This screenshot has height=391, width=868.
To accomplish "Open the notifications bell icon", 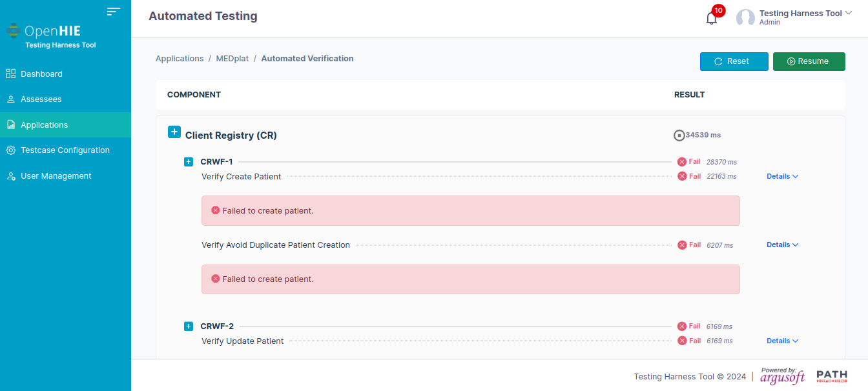I will (712, 18).
